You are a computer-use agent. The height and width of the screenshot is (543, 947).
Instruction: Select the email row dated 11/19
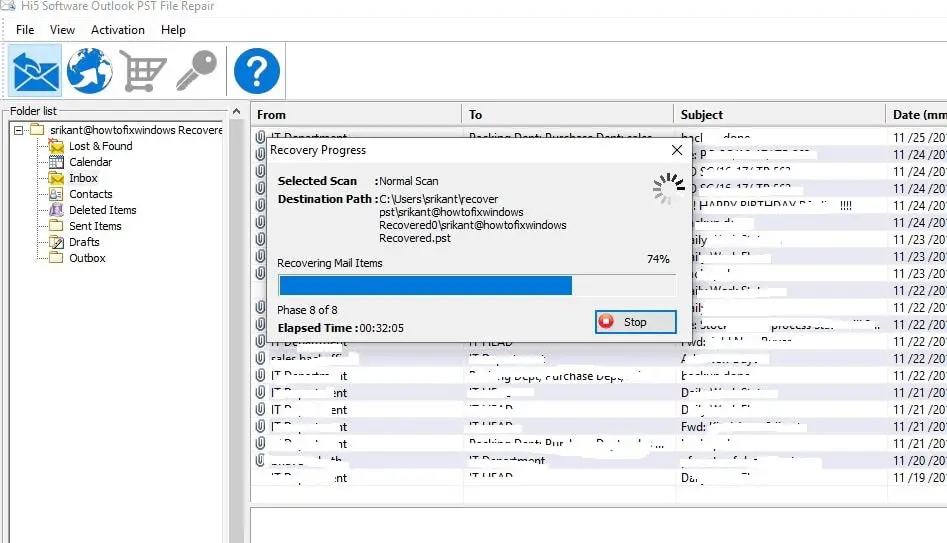(x=599, y=478)
